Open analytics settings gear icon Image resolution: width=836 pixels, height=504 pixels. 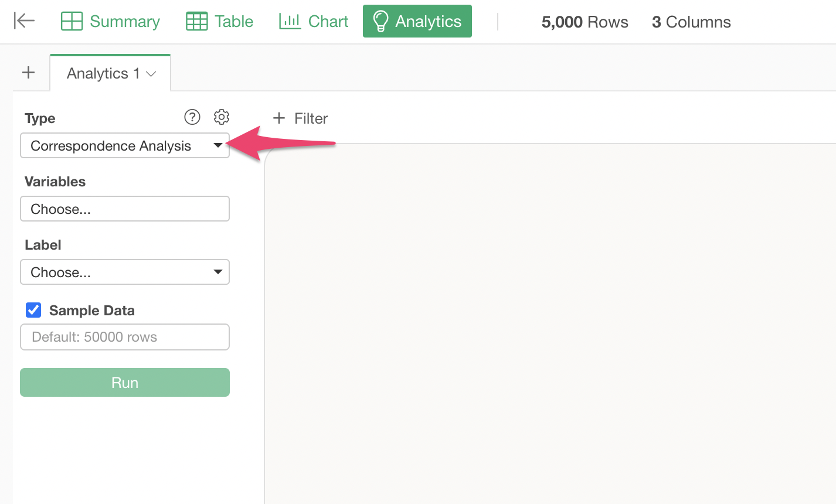coord(222,117)
